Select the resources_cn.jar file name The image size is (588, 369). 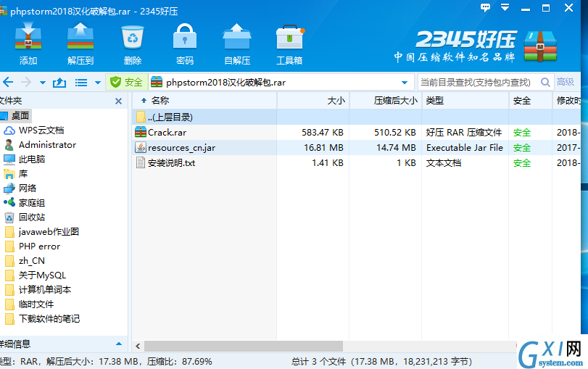tap(181, 148)
